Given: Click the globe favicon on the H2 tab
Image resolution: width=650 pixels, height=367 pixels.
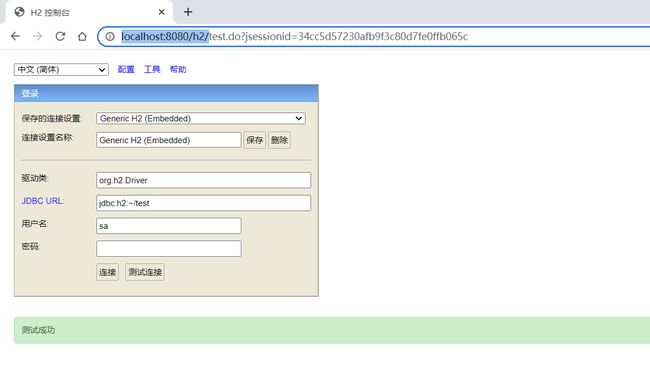Looking at the screenshot, I should 19,12.
